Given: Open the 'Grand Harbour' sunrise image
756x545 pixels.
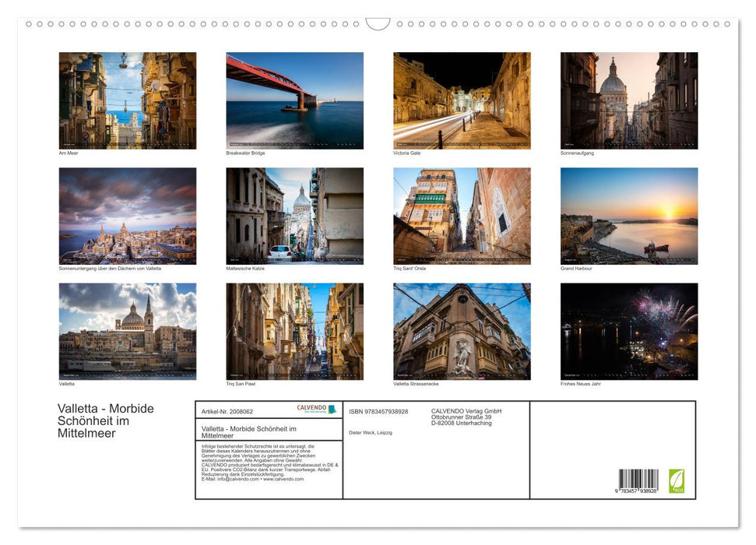Looking at the screenshot, I should pyautogui.click(x=628, y=216).
